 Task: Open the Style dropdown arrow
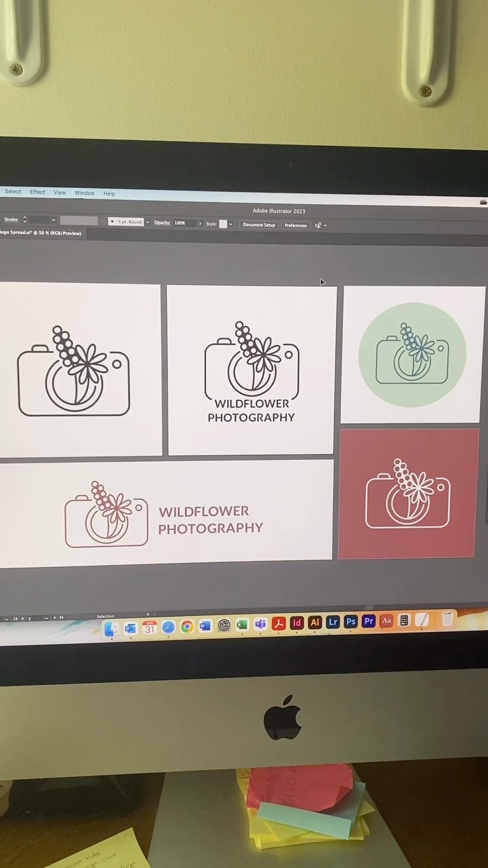(x=230, y=224)
